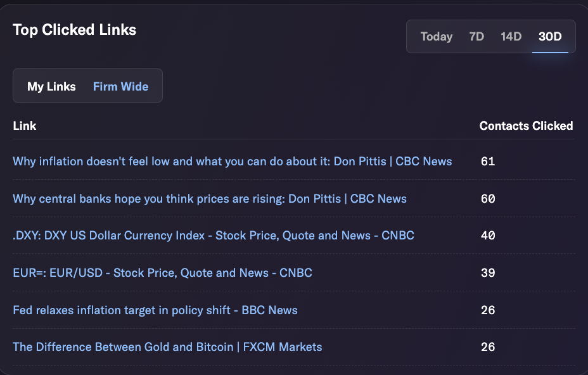Select the 7D time range tab
Image resolution: width=588 pixels, height=375 pixels.
pyautogui.click(x=476, y=36)
